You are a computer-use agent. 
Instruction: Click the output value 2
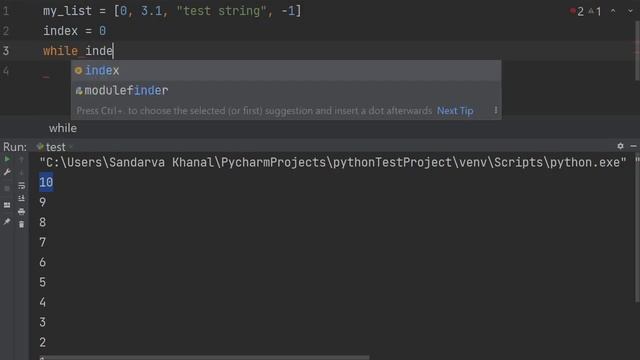[42, 342]
